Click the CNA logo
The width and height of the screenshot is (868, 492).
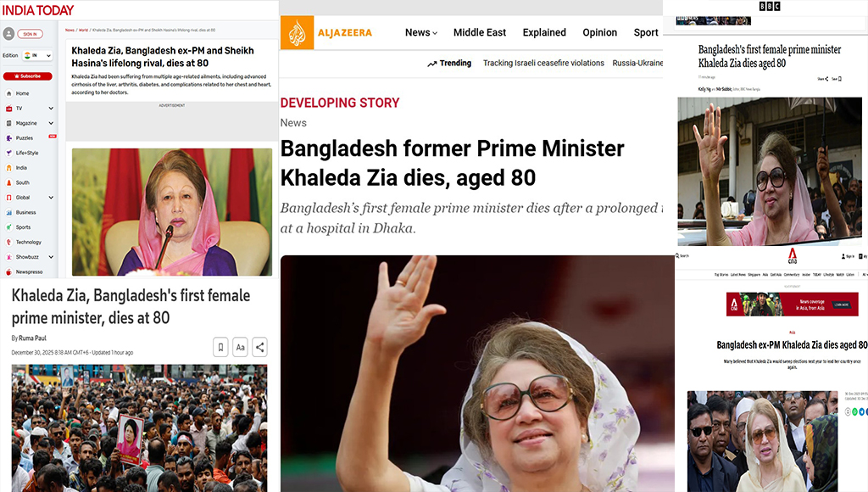point(793,256)
